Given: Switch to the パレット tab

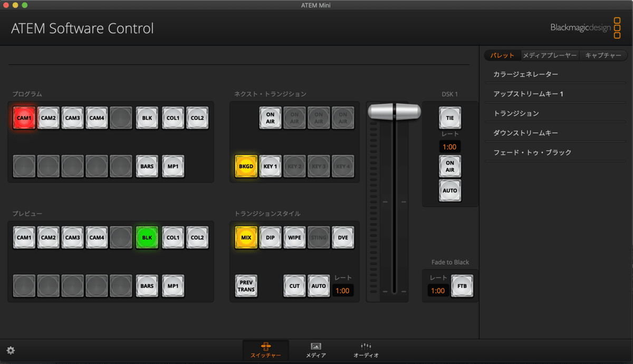Looking at the screenshot, I should [502, 55].
